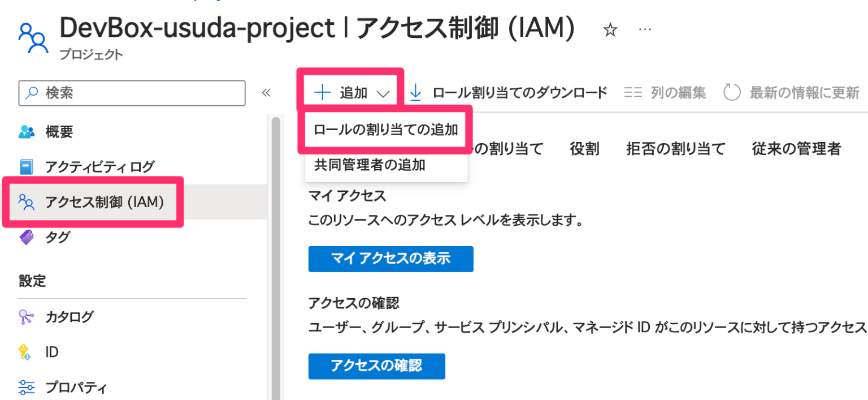This screenshot has width=868, height=400.
Task: Select カタログ under 設定
Action: pos(69,317)
